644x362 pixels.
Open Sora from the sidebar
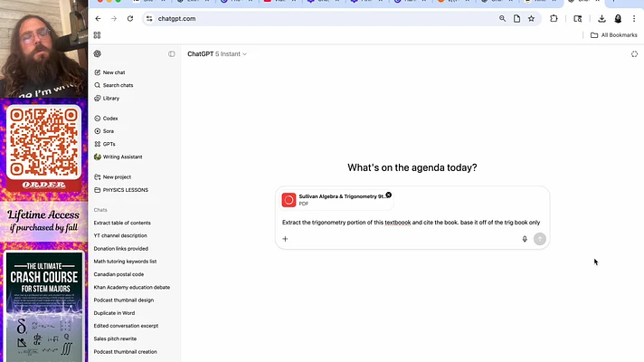104,131
